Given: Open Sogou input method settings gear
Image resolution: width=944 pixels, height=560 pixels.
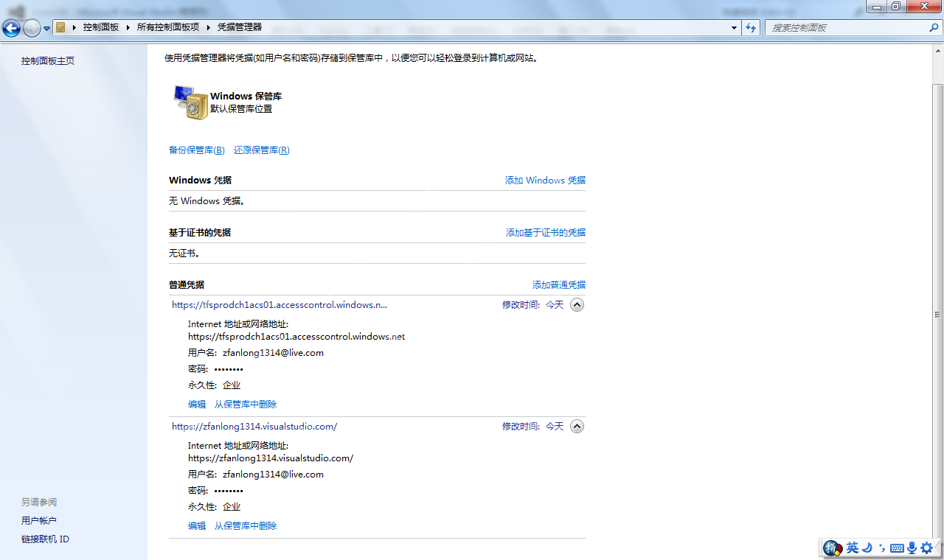Looking at the screenshot, I should point(927,547).
